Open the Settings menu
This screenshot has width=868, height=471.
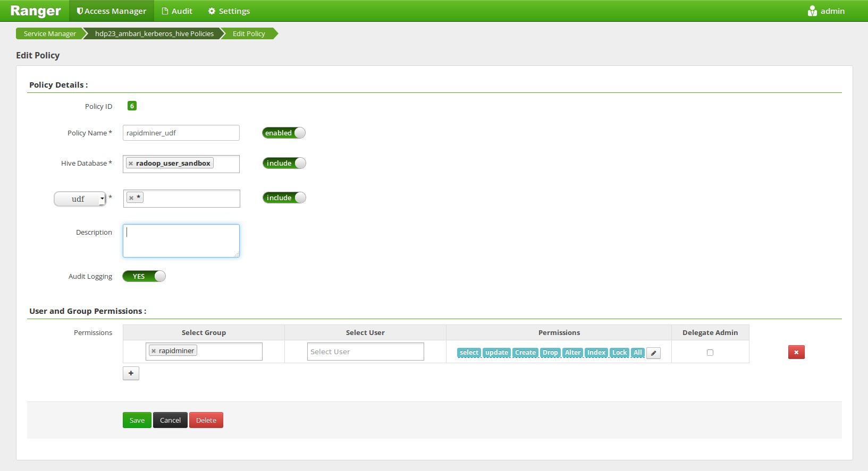229,11
